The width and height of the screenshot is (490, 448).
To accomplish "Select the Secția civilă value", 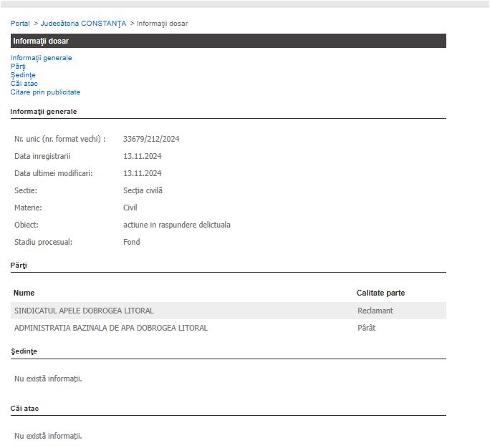I will pos(143,190).
